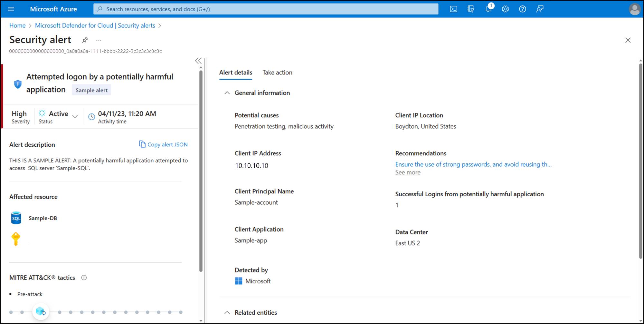
Task: Open the notifications bell
Action: [488, 9]
